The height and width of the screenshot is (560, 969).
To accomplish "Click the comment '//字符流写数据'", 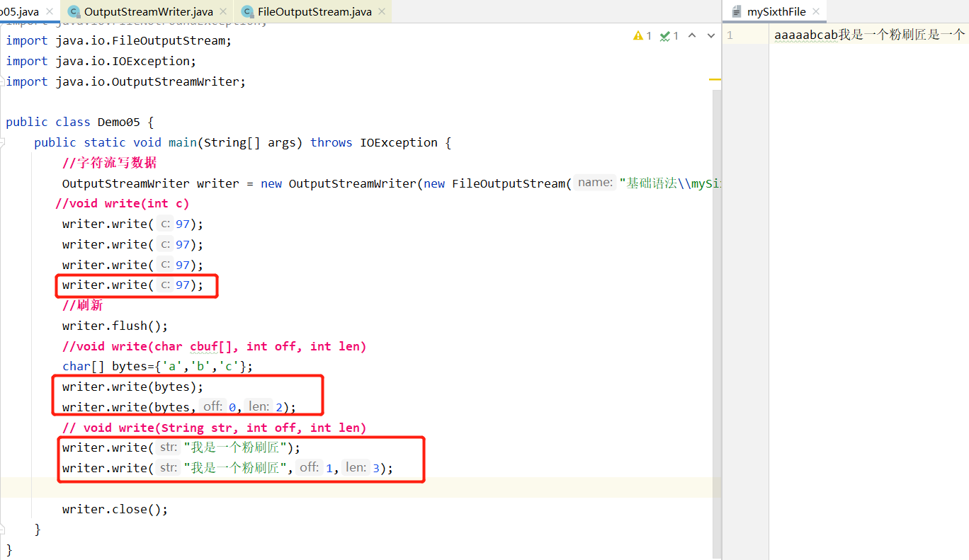I will pyautogui.click(x=110, y=163).
